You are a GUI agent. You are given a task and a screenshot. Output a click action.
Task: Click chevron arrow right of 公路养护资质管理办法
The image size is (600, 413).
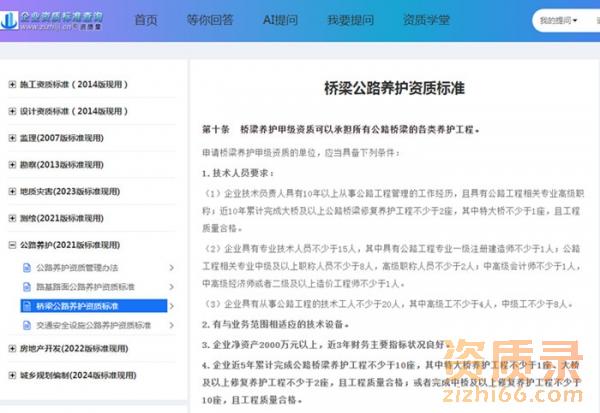point(171,268)
